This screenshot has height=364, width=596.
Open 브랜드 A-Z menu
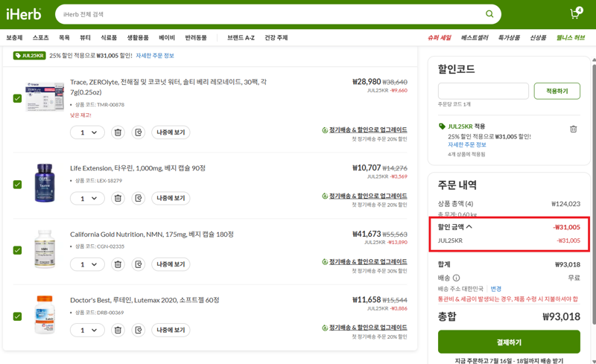(x=241, y=38)
